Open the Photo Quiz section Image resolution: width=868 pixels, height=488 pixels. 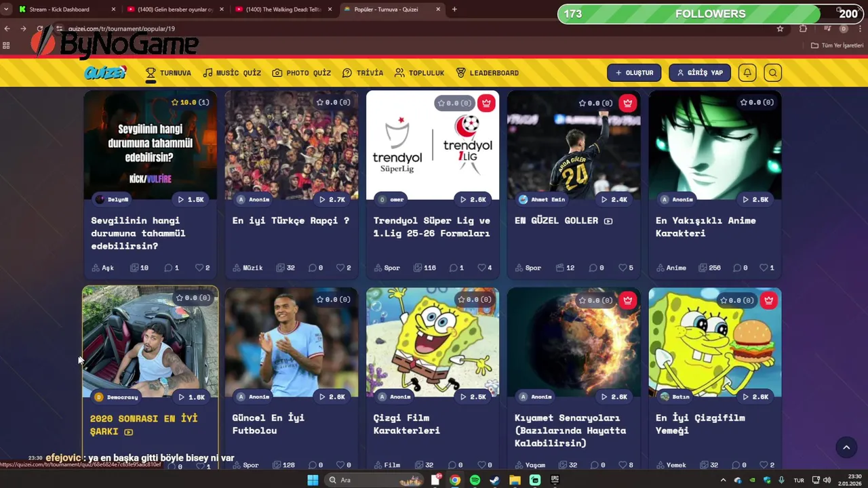click(302, 73)
